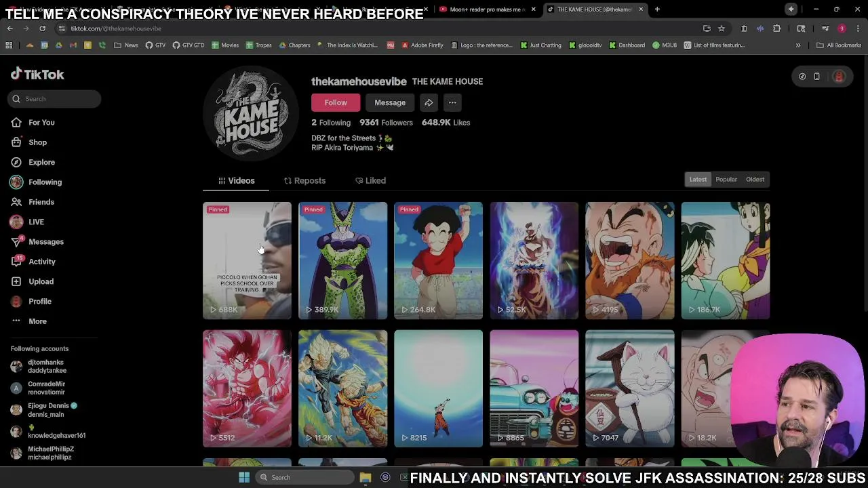Sort videos by Latest
Viewport: 868px width, 488px height.
pyautogui.click(x=698, y=180)
